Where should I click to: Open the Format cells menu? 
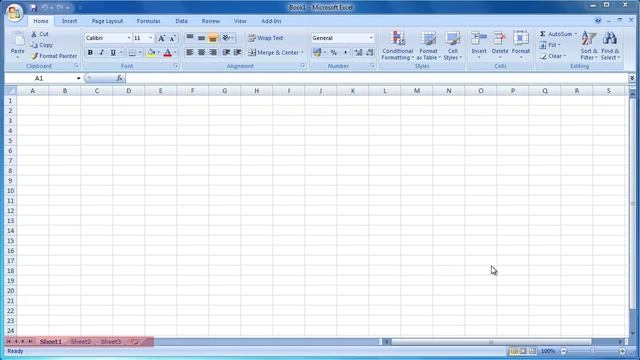pyautogui.click(x=521, y=45)
